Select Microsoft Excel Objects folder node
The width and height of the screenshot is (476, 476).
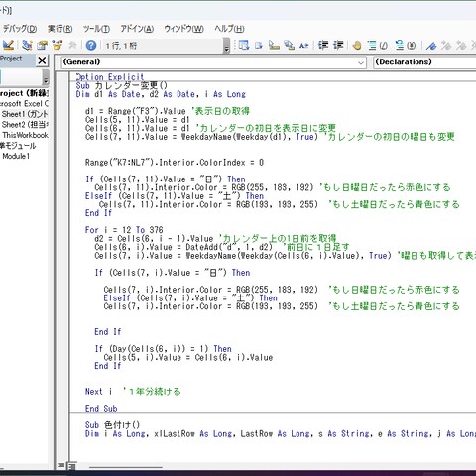pos(24,104)
